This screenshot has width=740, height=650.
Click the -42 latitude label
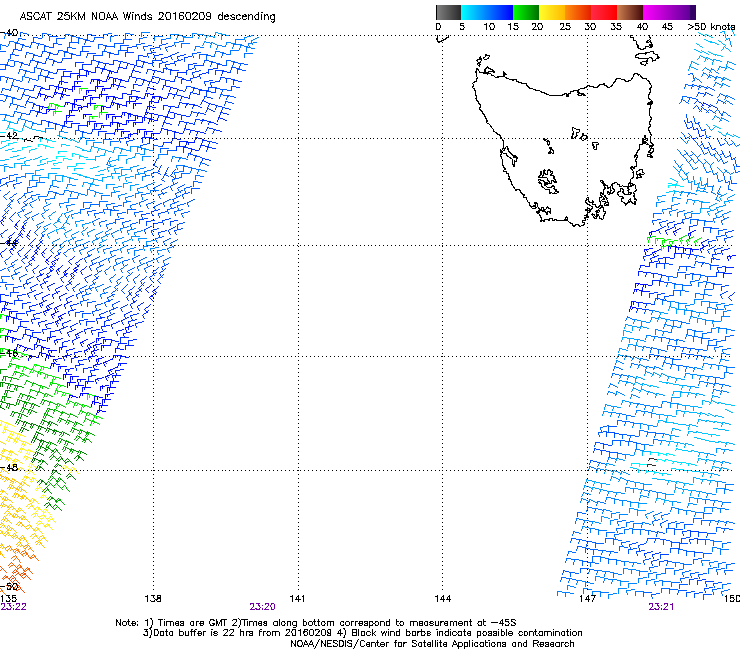click(x=9, y=135)
